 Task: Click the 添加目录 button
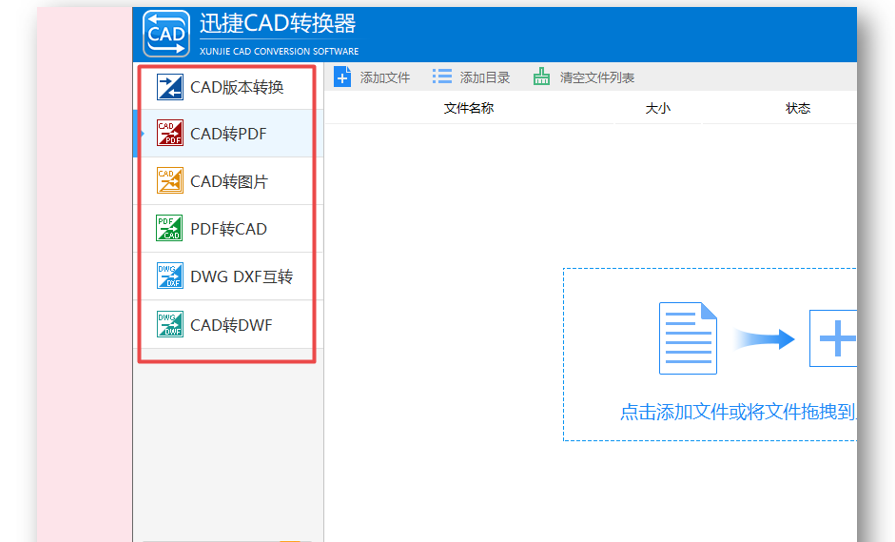[x=471, y=77]
